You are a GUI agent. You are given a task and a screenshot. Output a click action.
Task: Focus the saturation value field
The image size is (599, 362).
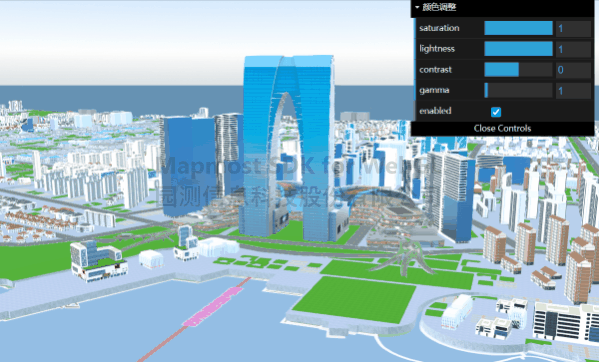point(573,28)
